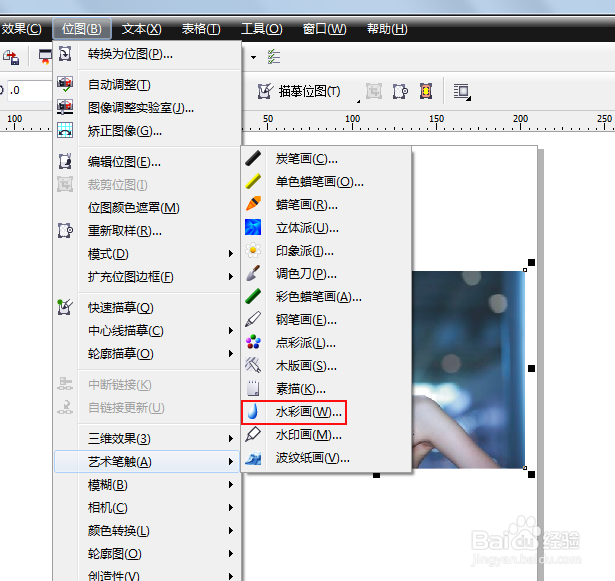Image resolution: width=615 pixels, height=581 pixels.
Task: Click the orange bitmap frame toolbar icon
Action: (x=426, y=91)
